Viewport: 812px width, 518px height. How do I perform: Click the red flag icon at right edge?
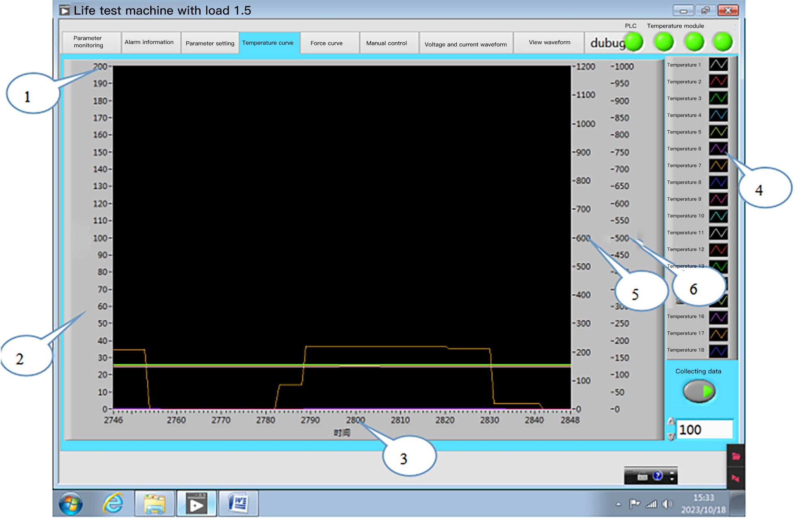pyautogui.click(x=735, y=478)
